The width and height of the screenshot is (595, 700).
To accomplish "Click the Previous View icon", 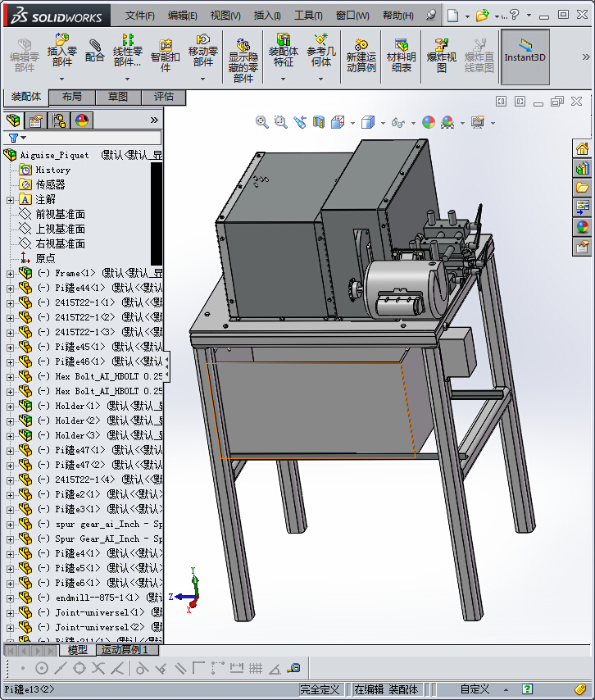I will [300, 122].
